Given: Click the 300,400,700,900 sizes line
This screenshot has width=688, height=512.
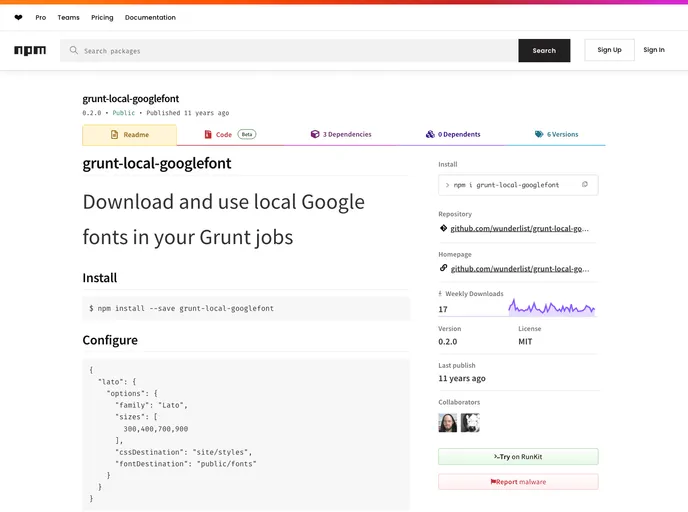Looking at the screenshot, I should tap(156, 429).
